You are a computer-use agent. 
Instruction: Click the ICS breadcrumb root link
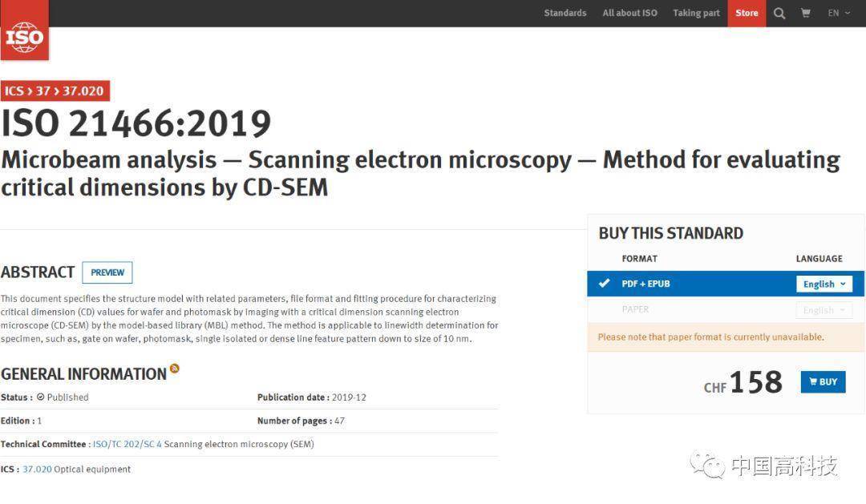point(14,91)
